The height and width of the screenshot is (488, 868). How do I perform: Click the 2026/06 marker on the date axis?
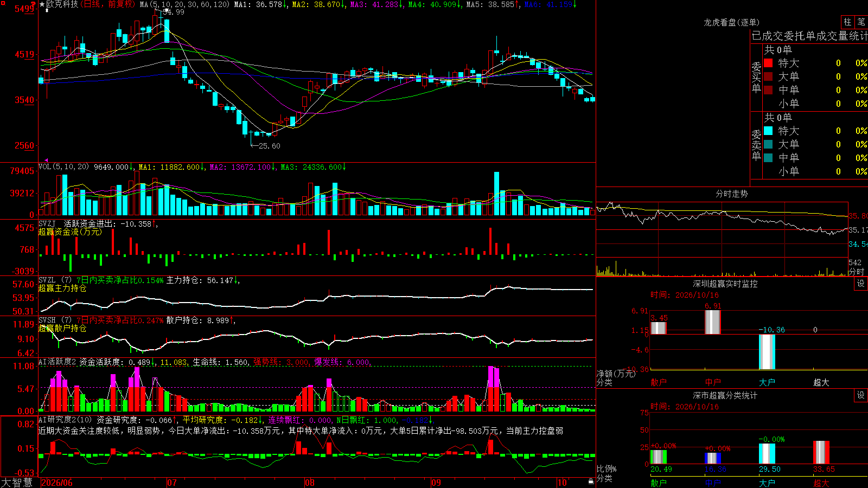coord(57,483)
